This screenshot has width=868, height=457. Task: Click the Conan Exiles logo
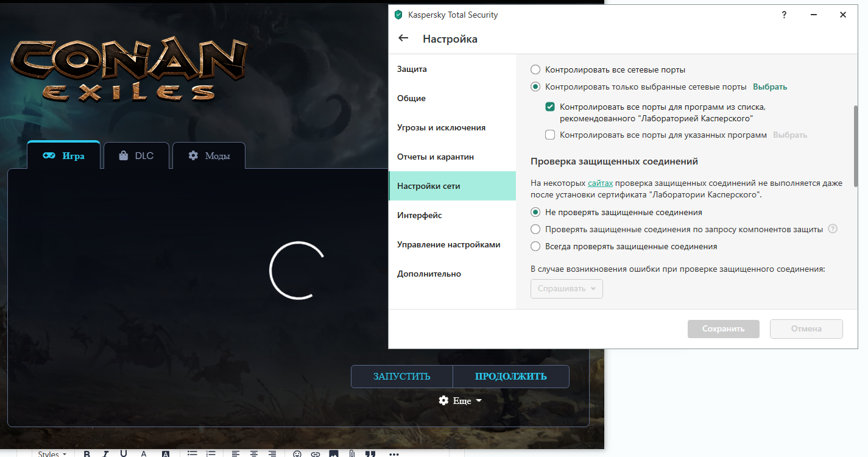(129, 70)
